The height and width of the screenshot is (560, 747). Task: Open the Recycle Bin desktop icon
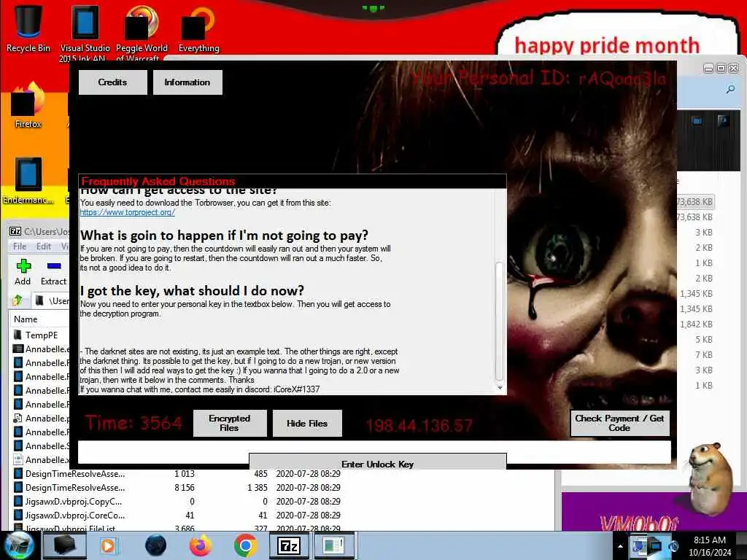click(28, 28)
